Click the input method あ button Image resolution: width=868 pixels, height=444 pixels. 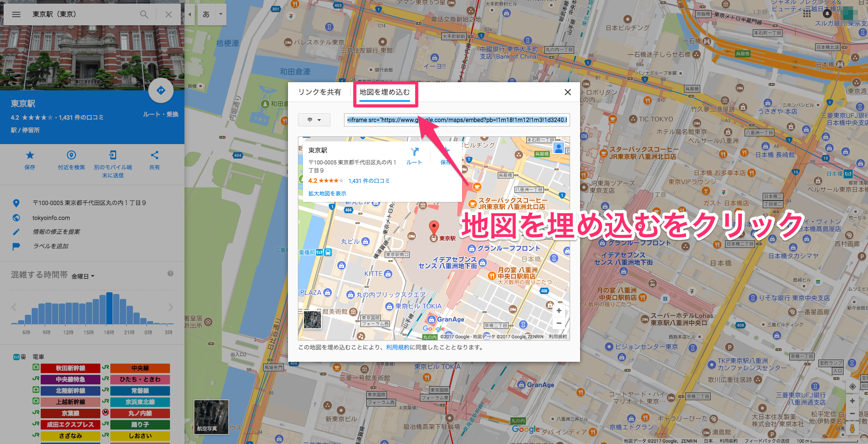click(206, 14)
